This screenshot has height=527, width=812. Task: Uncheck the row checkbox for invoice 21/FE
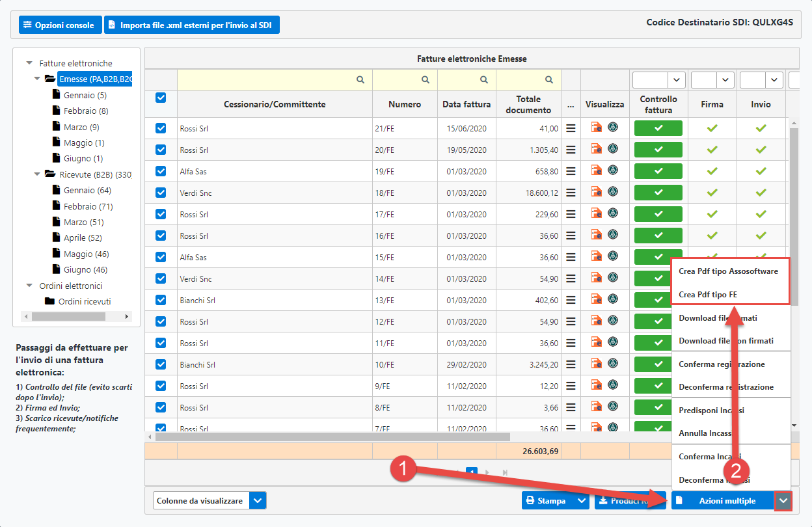click(x=161, y=128)
